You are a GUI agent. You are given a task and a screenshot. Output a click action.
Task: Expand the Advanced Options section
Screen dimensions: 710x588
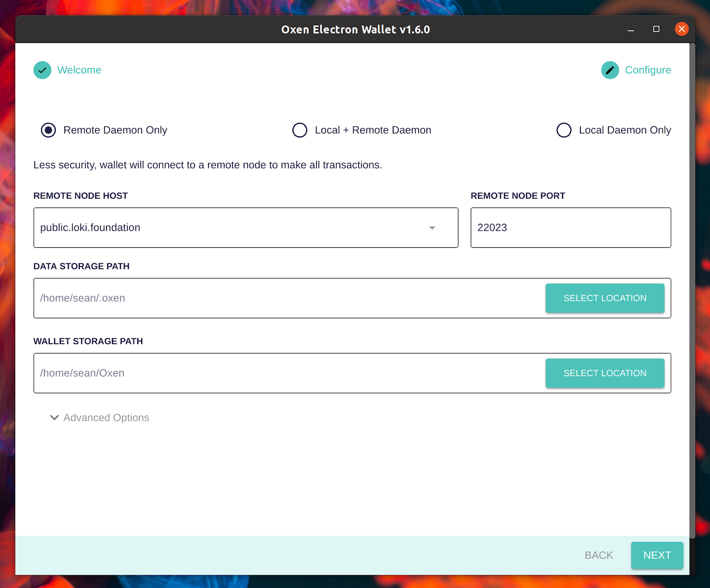(x=100, y=418)
